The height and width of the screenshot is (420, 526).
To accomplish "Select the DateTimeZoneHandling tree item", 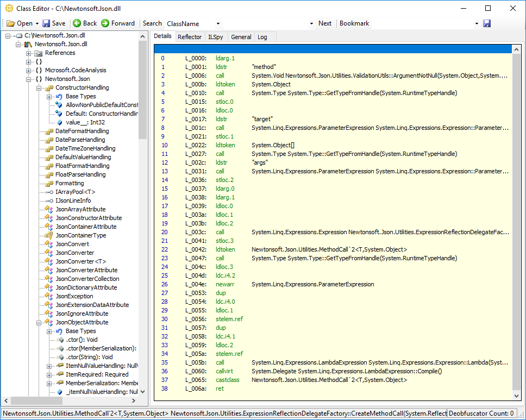I will (85, 149).
